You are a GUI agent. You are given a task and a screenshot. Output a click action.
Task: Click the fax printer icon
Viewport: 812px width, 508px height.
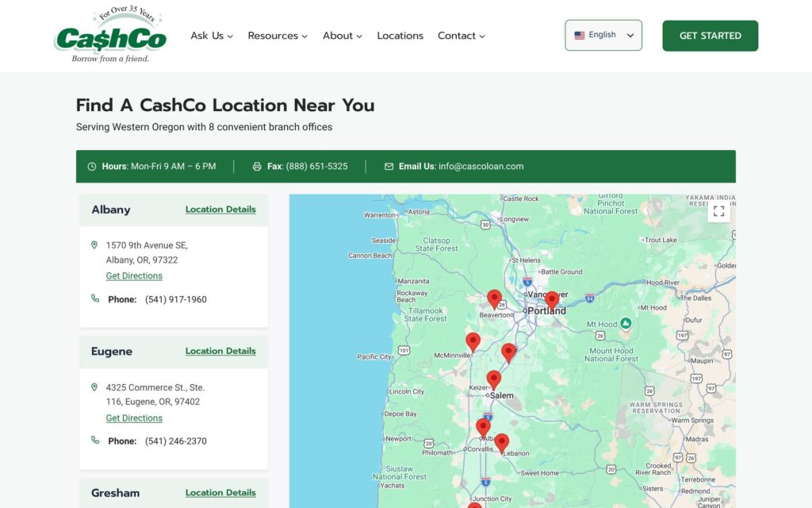[x=257, y=167]
